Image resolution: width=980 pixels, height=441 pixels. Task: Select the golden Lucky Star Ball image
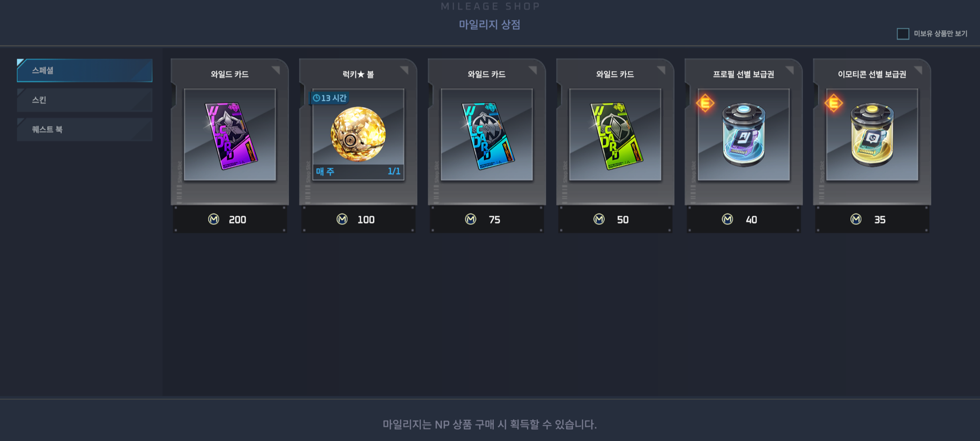pyautogui.click(x=358, y=134)
